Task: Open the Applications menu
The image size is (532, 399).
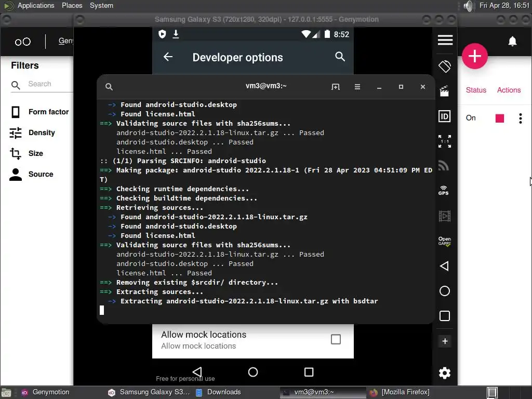Action: (36, 5)
